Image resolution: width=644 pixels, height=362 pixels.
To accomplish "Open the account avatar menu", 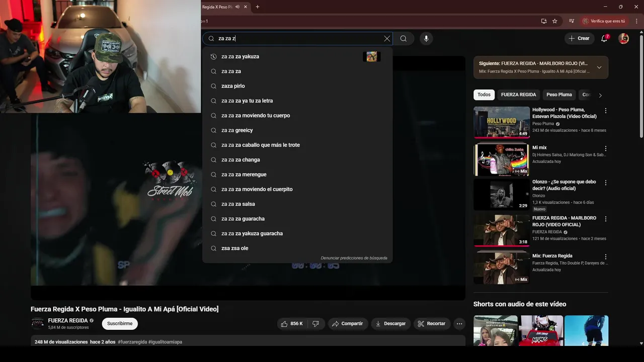I will [624, 39].
